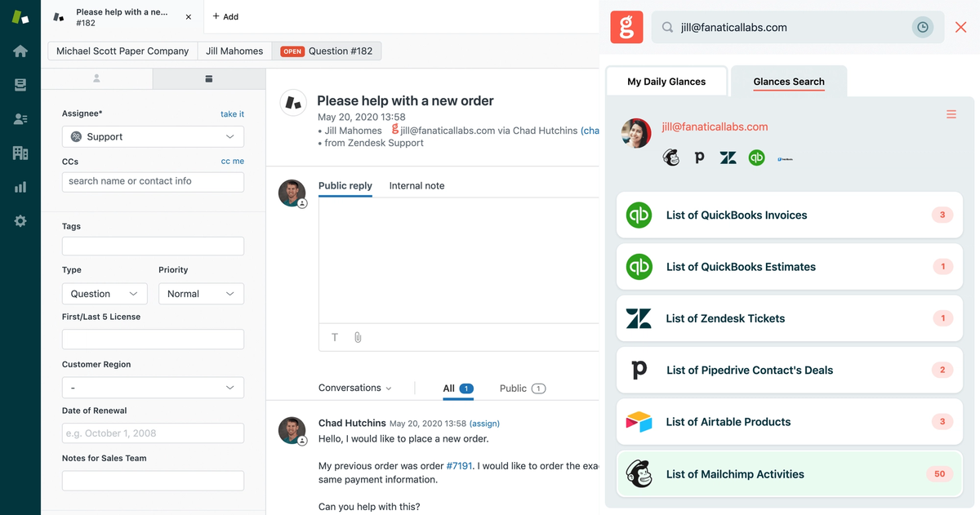Image resolution: width=980 pixels, height=515 pixels.
Task: Focus the Tags input field
Action: 153,246
